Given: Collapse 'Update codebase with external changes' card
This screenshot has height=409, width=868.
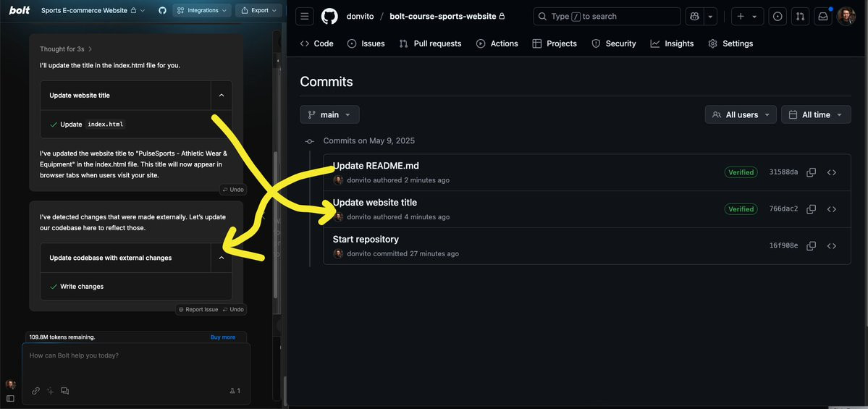Looking at the screenshot, I should pos(222,258).
